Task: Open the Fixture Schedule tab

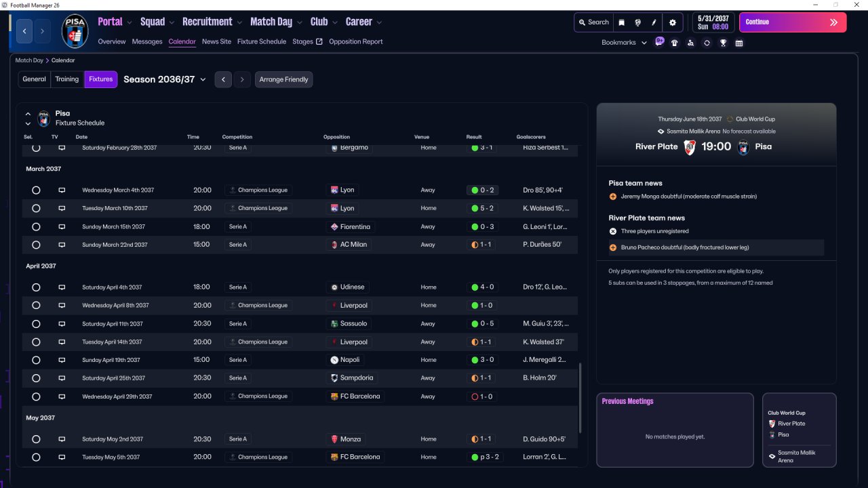Action: [x=262, y=41]
